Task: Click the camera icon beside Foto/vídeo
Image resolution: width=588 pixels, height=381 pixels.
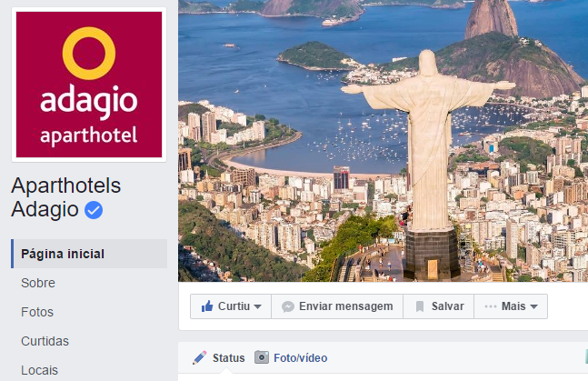Action: tap(262, 357)
